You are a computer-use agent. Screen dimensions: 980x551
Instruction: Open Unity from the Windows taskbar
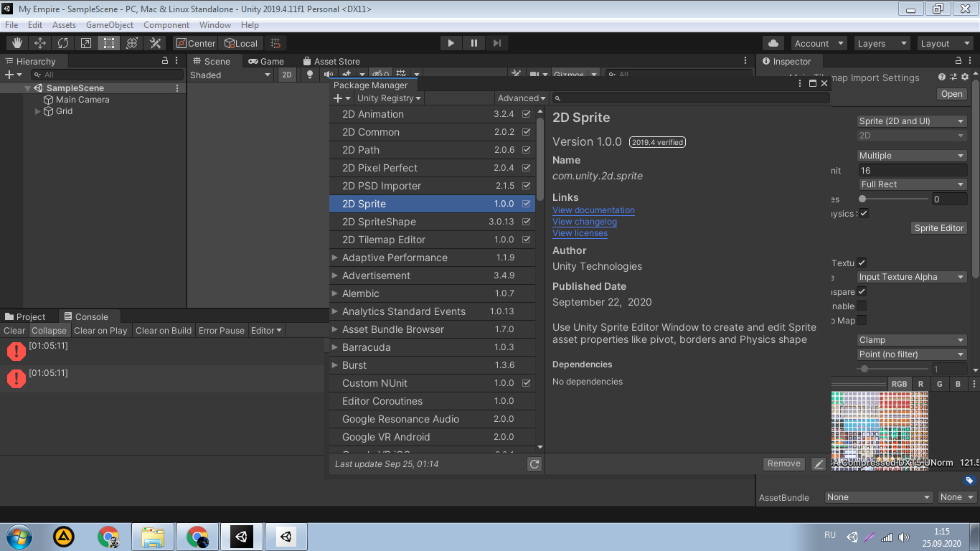242,537
